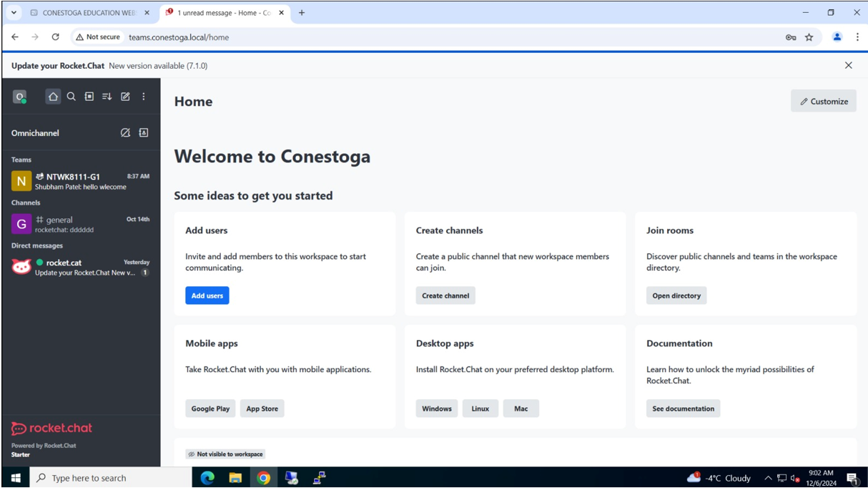Bookmark this page with star icon
868x488 pixels.
click(x=809, y=37)
